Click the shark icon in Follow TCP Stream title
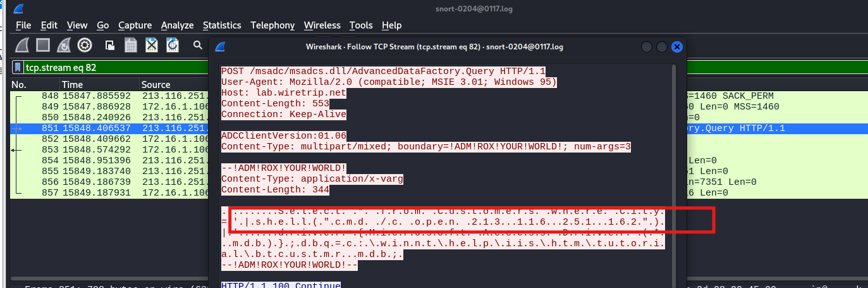Viewport: 868px width, 288px height. (220, 47)
